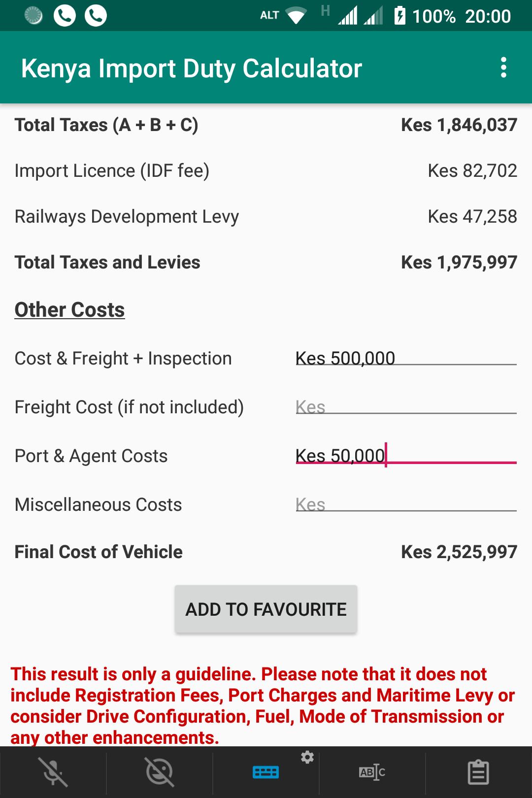Tap the first phone call status icon
Image resolution: width=532 pixels, height=798 pixels.
[x=65, y=15]
